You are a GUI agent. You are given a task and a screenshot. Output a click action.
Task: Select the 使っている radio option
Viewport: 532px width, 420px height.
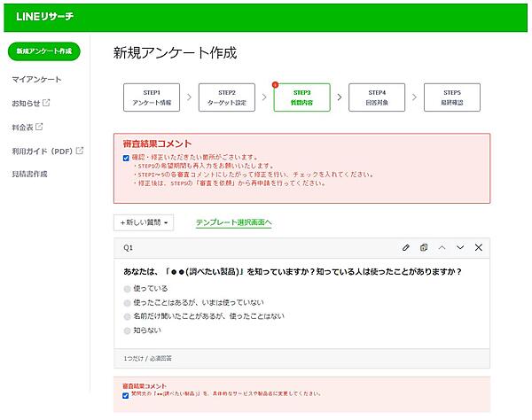coord(129,290)
